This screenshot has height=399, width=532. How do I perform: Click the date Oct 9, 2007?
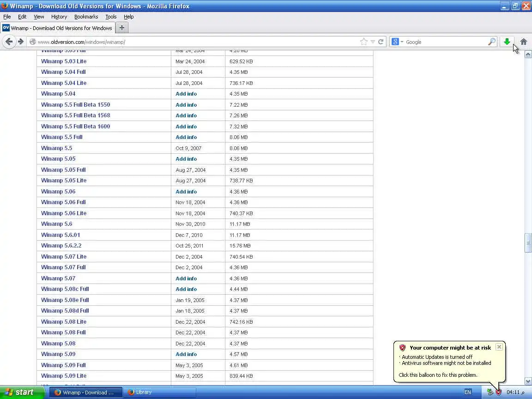[x=188, y=148]
